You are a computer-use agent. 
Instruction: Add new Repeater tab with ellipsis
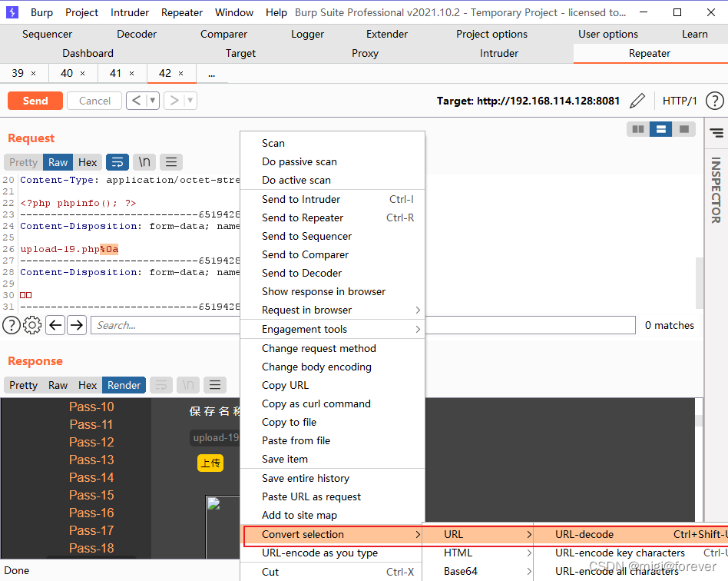[x=212, y=74]
